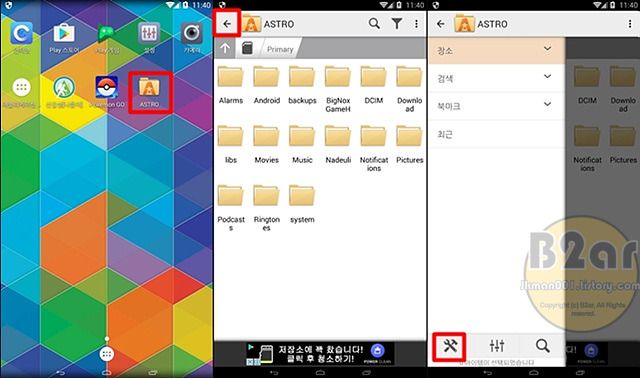Go up one directory level arrow
The width and height of the screenshot is (640, 378).
[225, 48]
